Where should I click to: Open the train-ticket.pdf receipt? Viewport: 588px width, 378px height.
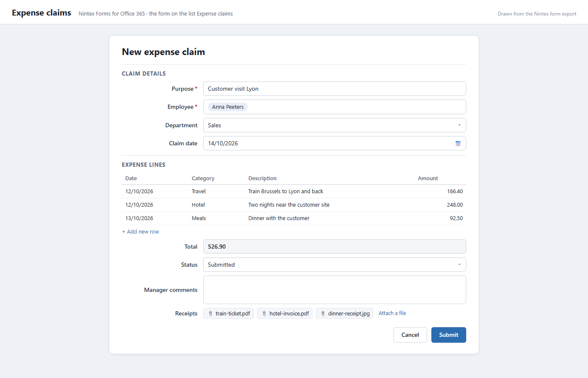tap(228, 313)
